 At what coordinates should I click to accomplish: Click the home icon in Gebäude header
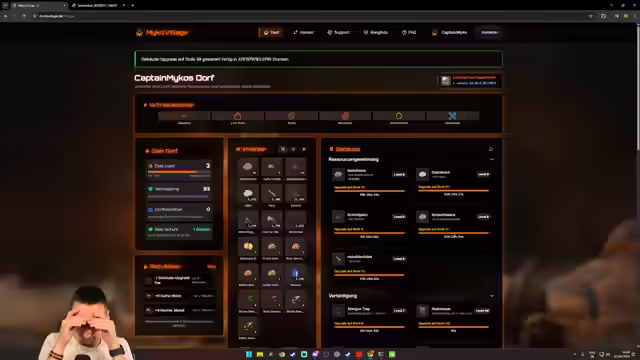(x=491, y=149)
